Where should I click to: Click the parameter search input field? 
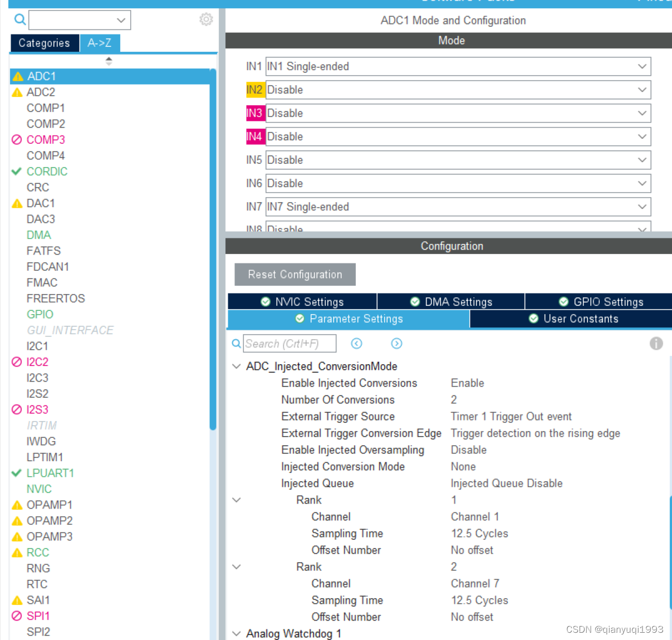[290, 344]
